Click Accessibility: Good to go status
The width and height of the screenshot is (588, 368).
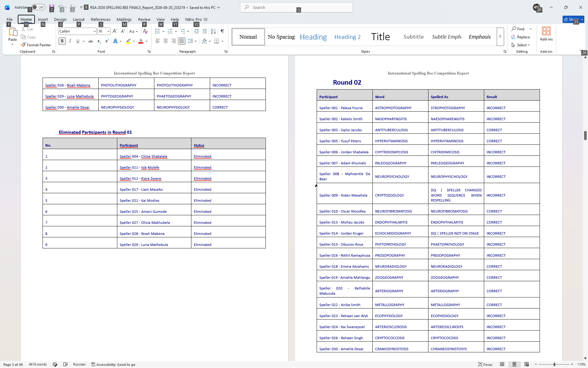click(x=113, y=364)
